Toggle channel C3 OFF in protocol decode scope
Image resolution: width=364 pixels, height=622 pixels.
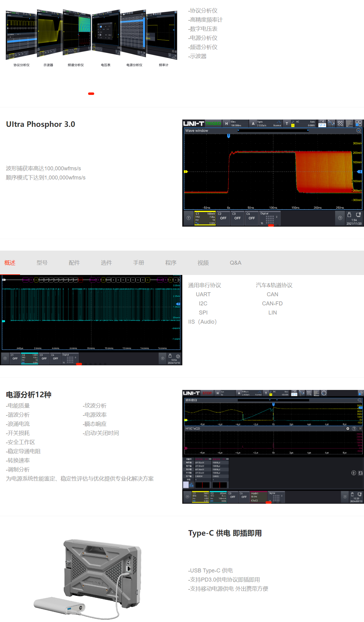[44, 358]
